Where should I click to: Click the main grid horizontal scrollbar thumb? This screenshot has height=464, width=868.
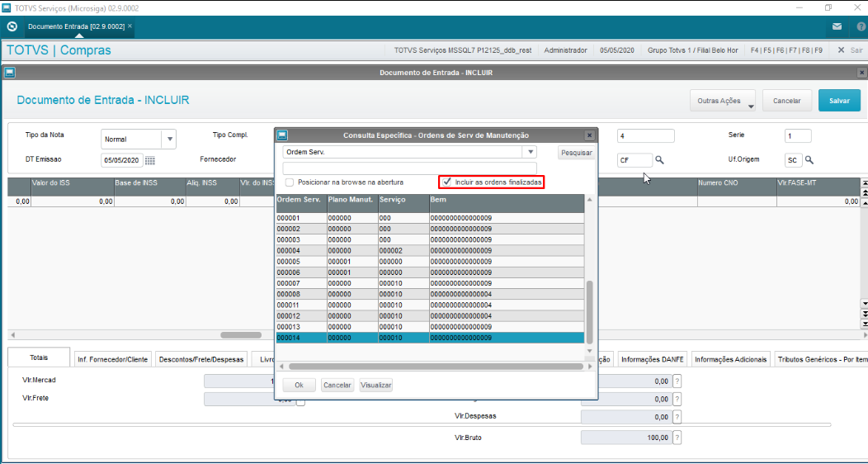241,335
